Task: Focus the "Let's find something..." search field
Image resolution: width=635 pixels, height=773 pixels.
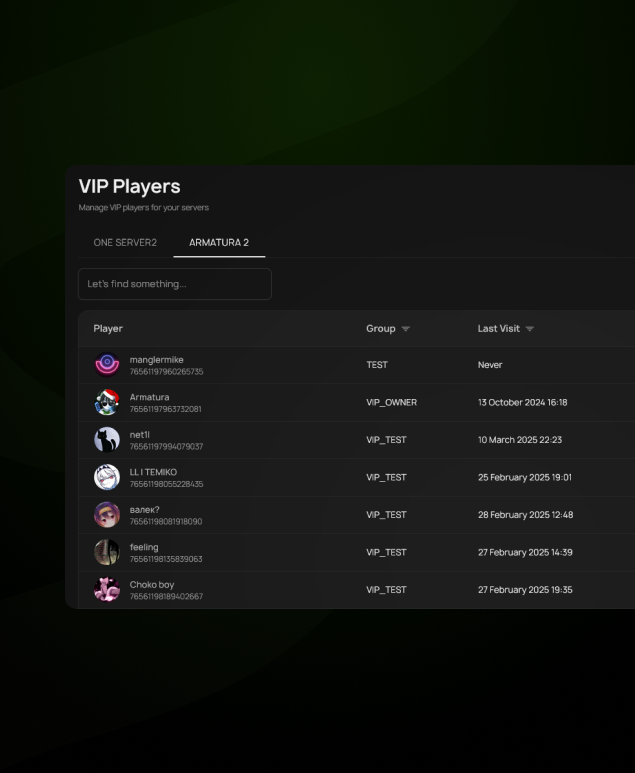Action: click(174, 284)
